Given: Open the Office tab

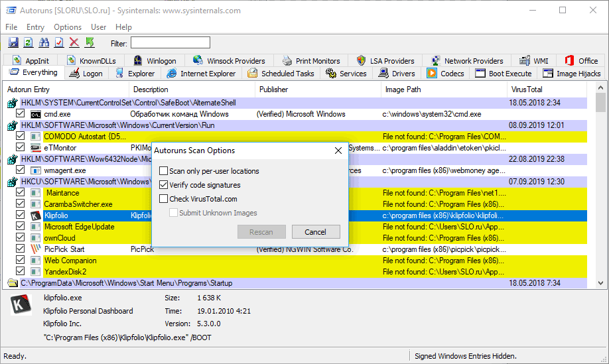Looking at the screenshot, I should tap(581, 61).
